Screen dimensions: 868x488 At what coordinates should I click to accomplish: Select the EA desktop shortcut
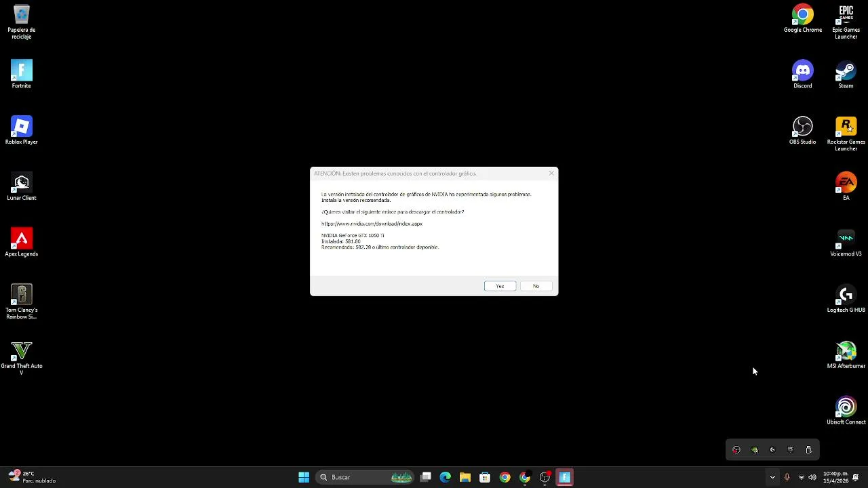846,186
